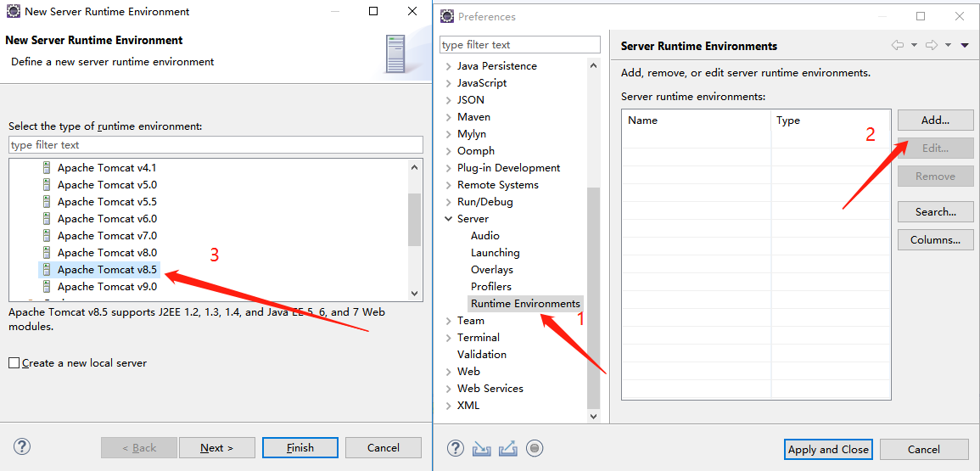
Task: Click the Preferences help question mark icon
Action: point(456,448)
